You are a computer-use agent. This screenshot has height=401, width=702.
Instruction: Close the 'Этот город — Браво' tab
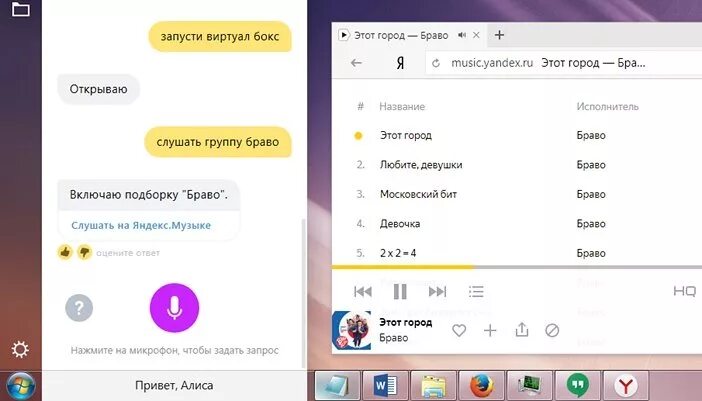476,35
